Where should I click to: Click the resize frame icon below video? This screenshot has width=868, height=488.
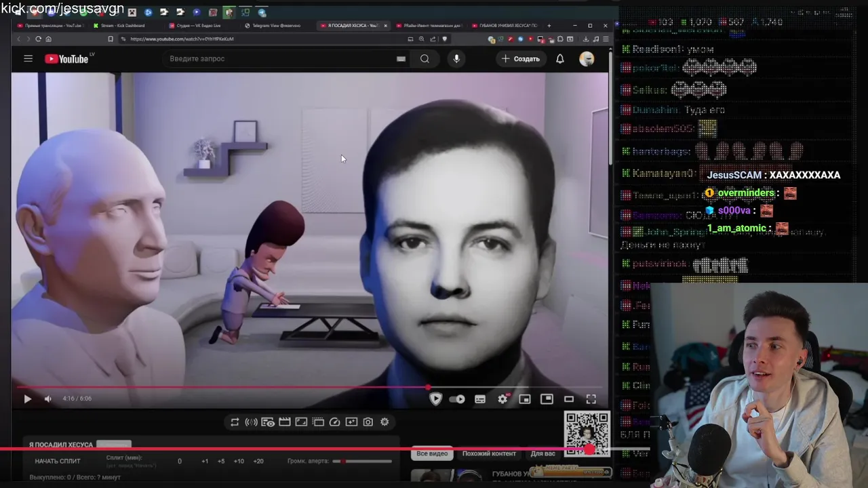point(301,422)
